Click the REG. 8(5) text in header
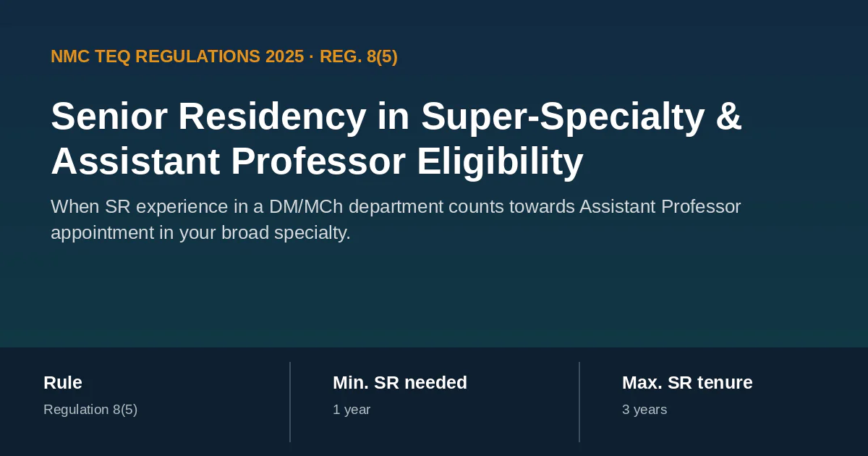 coord(359,56)
